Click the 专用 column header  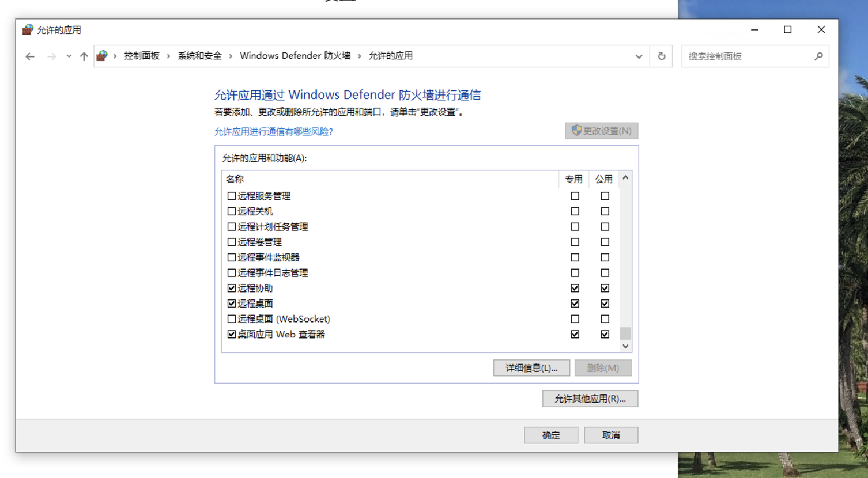click(573, 179)
